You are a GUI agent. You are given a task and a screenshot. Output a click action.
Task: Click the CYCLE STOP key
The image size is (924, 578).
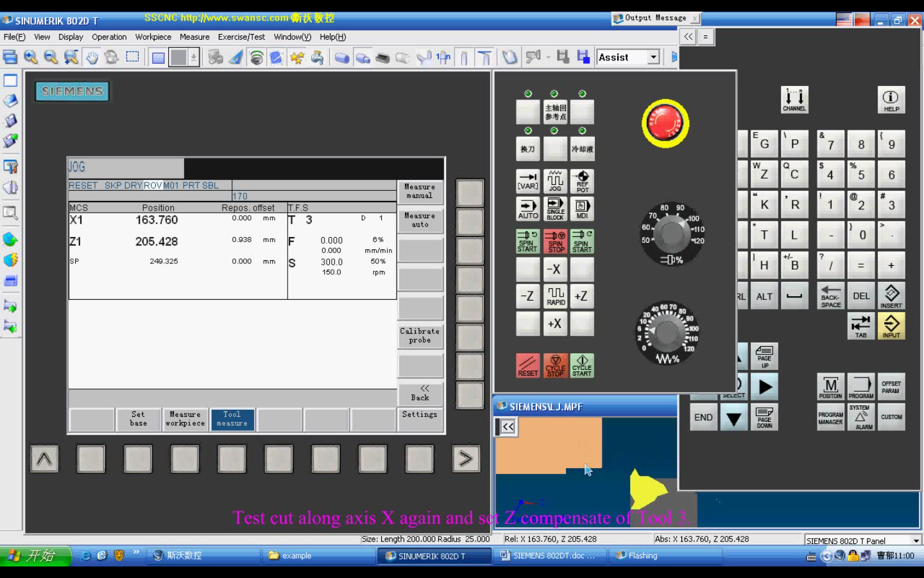coord(555,365)
